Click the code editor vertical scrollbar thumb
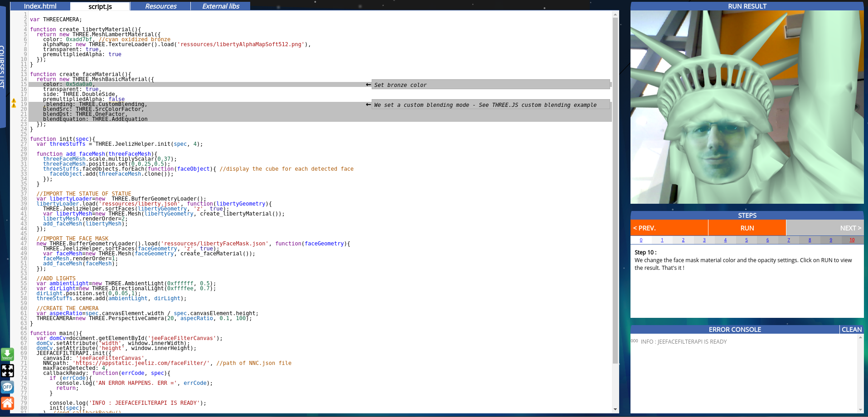Screen dimensions: 868x417 pyautogui.click(x=615, y=190)
